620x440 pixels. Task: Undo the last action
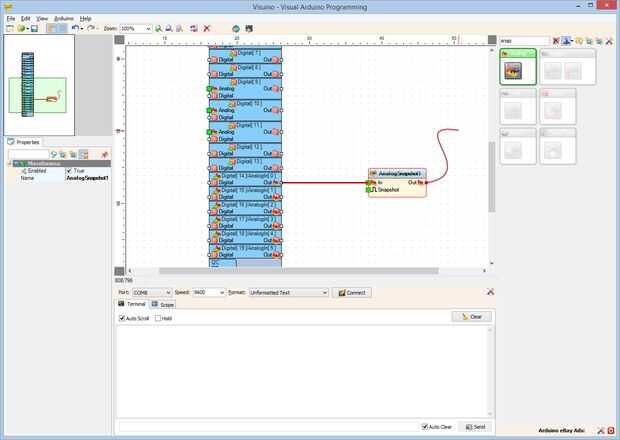tap(75, 28)
